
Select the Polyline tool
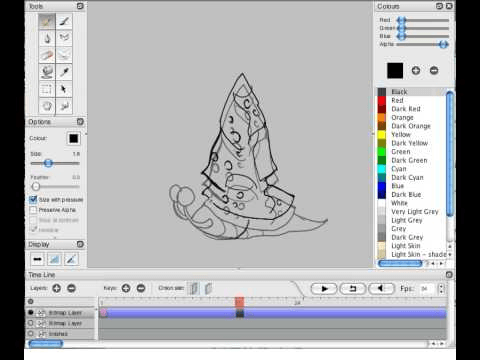tap(64, 38)
